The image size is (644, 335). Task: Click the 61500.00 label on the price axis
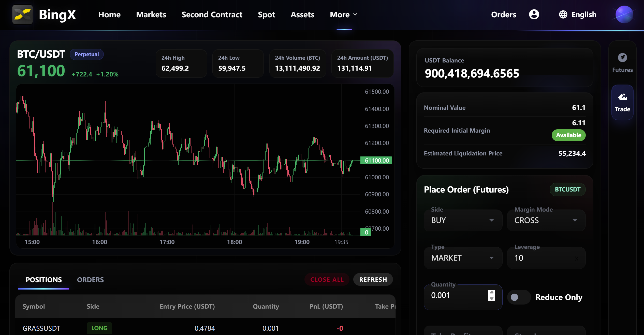[377, 92]
